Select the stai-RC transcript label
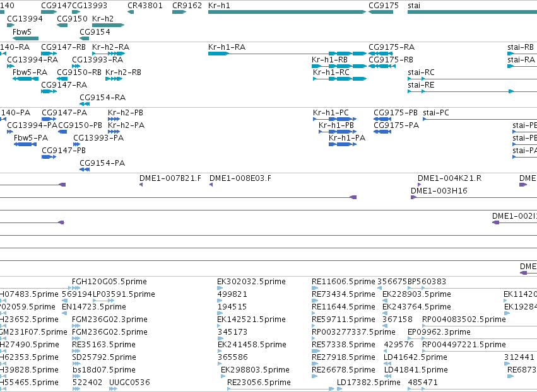Viewport: 537px width, 392px height. (x=421, y=72)
